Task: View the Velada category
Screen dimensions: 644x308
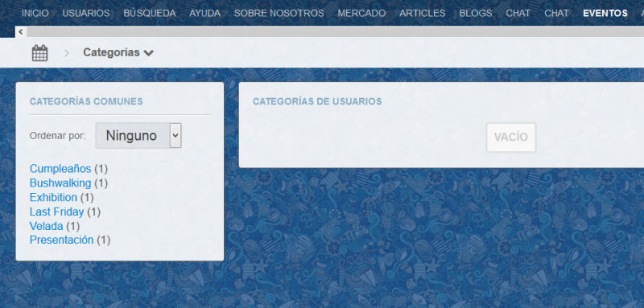Action: coord(47,226)
